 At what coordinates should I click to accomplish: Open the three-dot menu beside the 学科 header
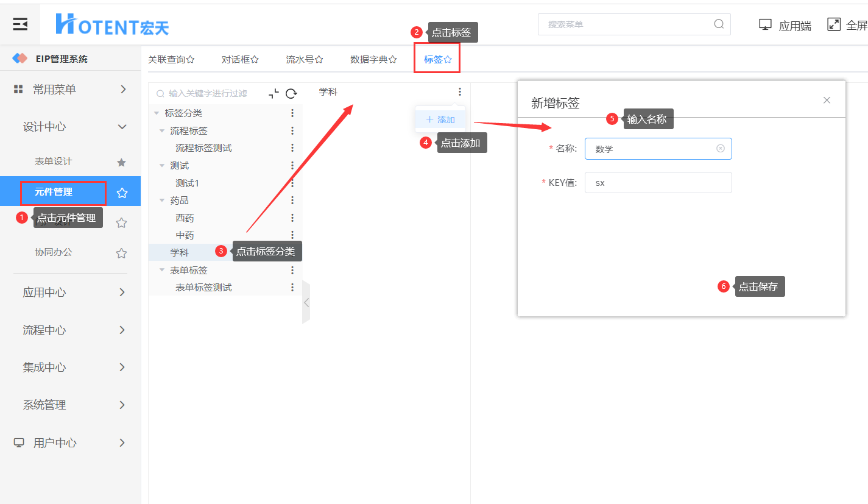pos(459,92)
